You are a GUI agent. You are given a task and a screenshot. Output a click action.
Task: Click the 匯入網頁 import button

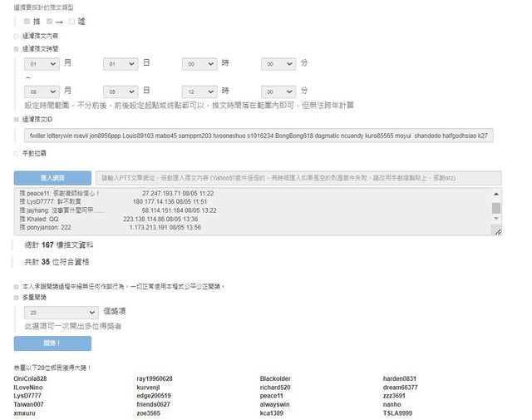pos(52,178)
